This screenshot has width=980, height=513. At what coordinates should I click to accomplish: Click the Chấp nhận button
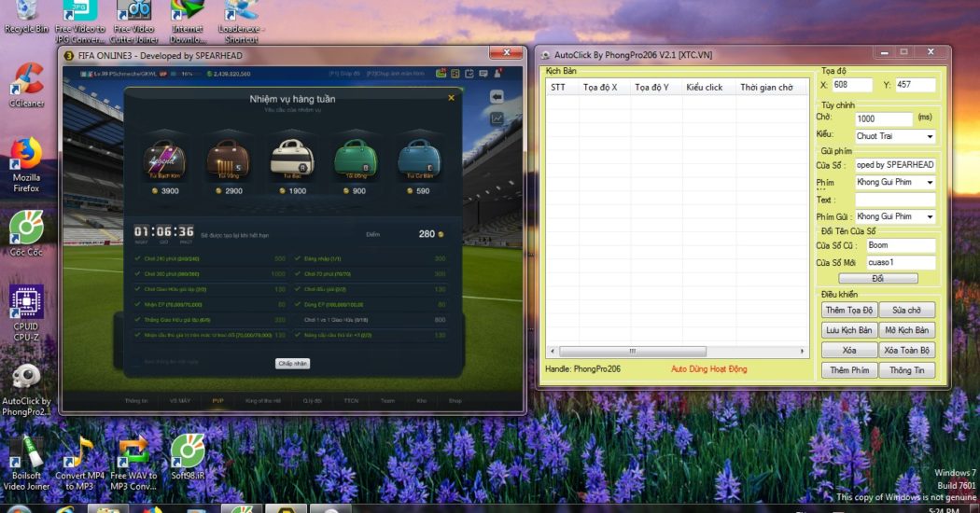tap(292, 363)
